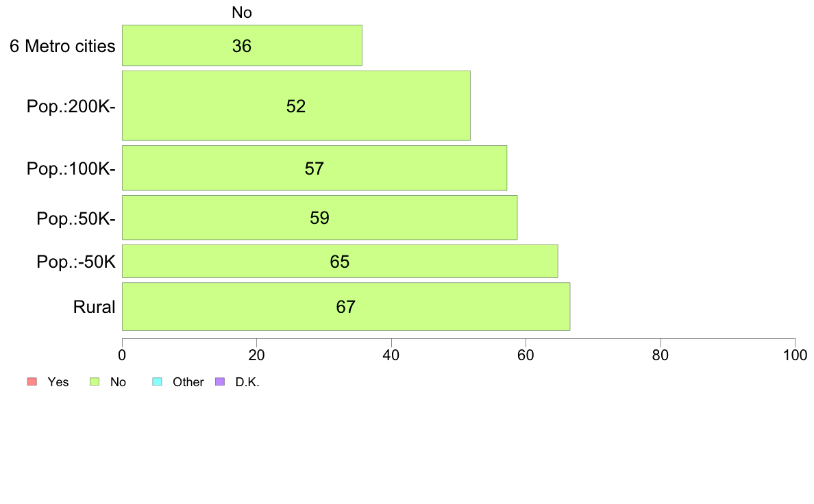Select the Other legend label
Image resolution: width=814 pixels, height=504 pixels.
188,382
